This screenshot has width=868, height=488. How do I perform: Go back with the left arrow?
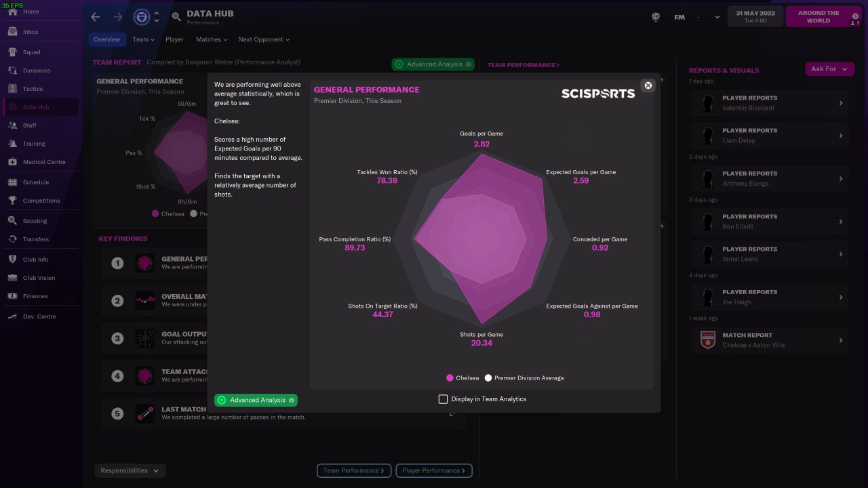click(x=96, y=17)
